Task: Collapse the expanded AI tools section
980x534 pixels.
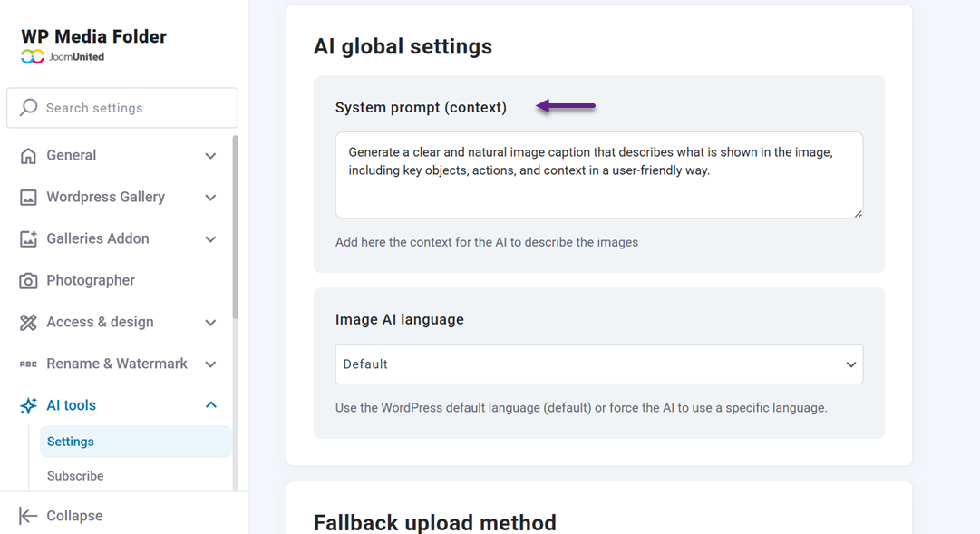Action: 210,405
